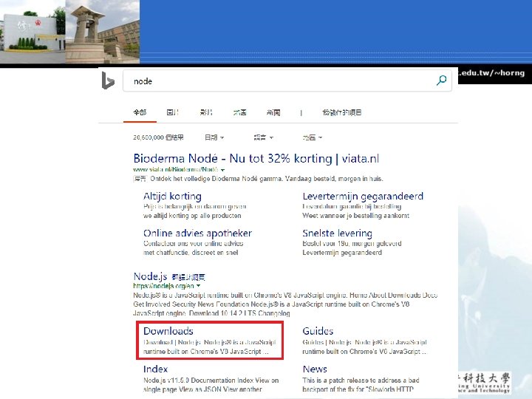
Task: Click the https://nodejs.org/en green URL
Action: (x=163, y=286)
